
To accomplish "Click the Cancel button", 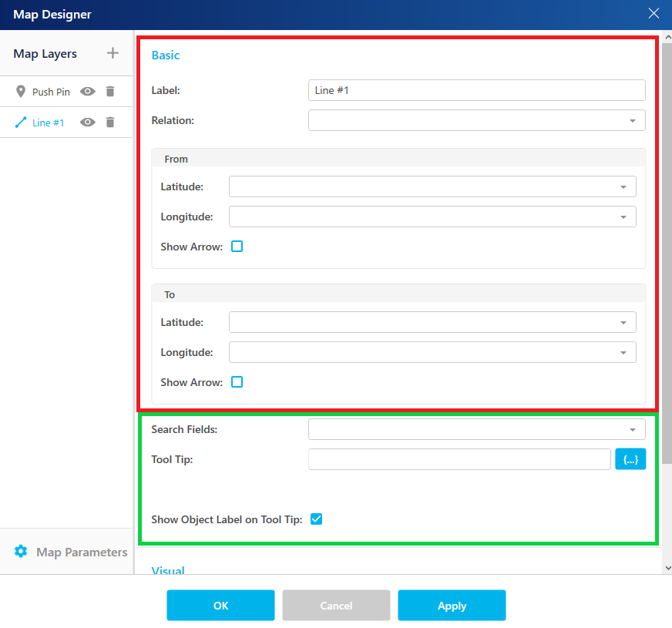I will [x=336, y=606].
